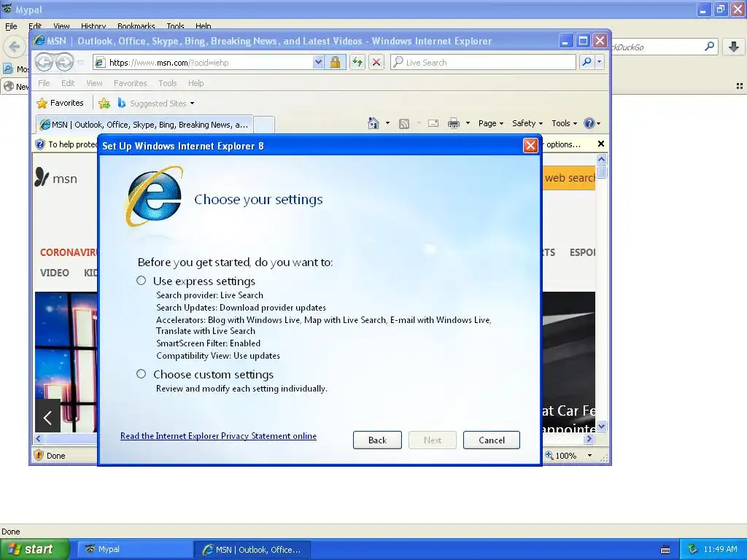Image resolution: width=747 pixels, height=560 pixels.
Task: Open the Internet Explorer Privacy Statement link
Action: [x=218, y=436]
